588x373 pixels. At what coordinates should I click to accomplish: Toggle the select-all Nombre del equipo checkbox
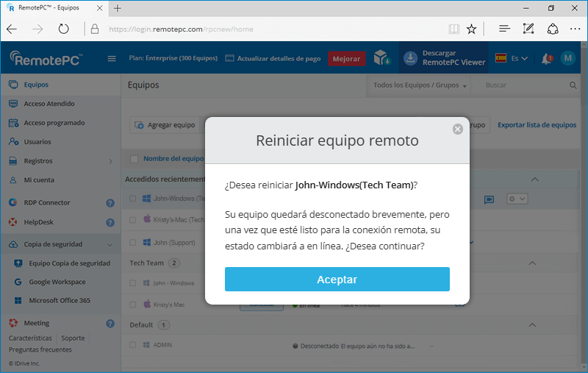point(135,159)
